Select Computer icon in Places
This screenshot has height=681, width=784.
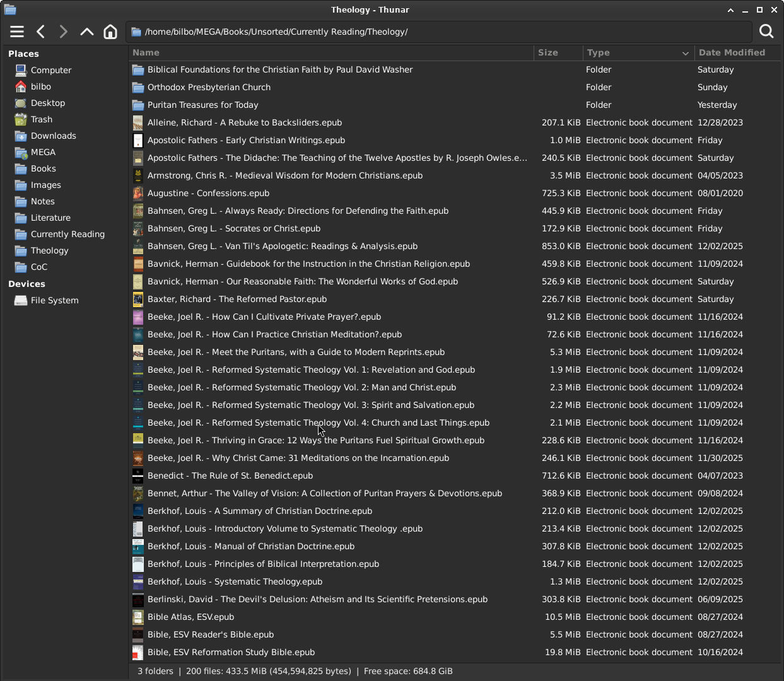21,70
